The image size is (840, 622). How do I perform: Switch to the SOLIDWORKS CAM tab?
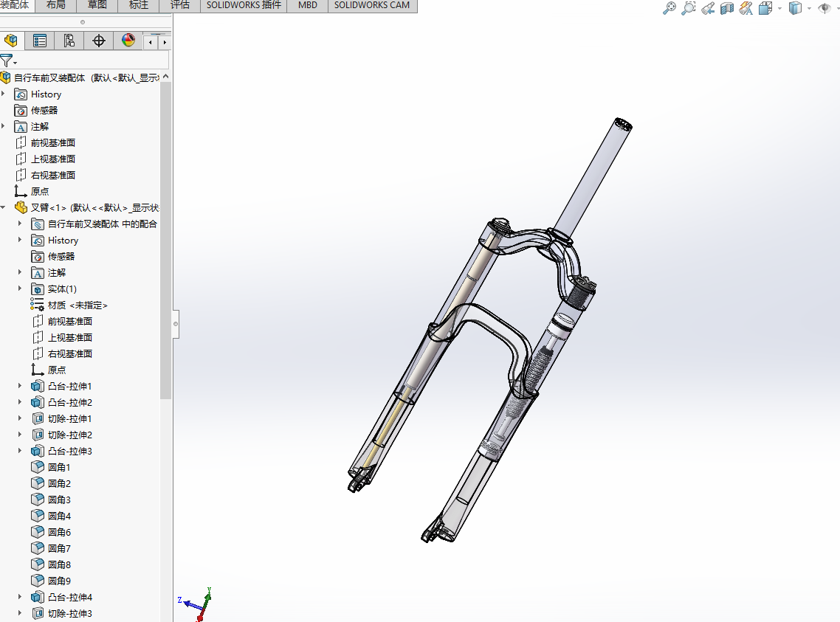point(372,5)
